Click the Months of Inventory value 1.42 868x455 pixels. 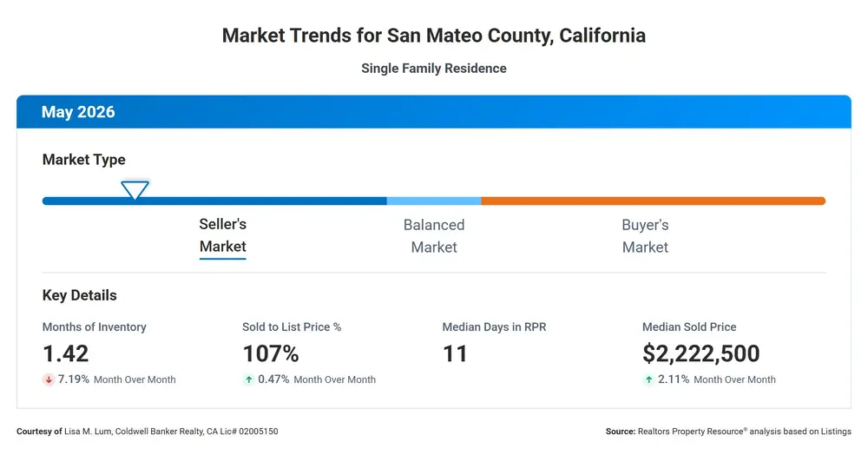(x=66, y=353)
